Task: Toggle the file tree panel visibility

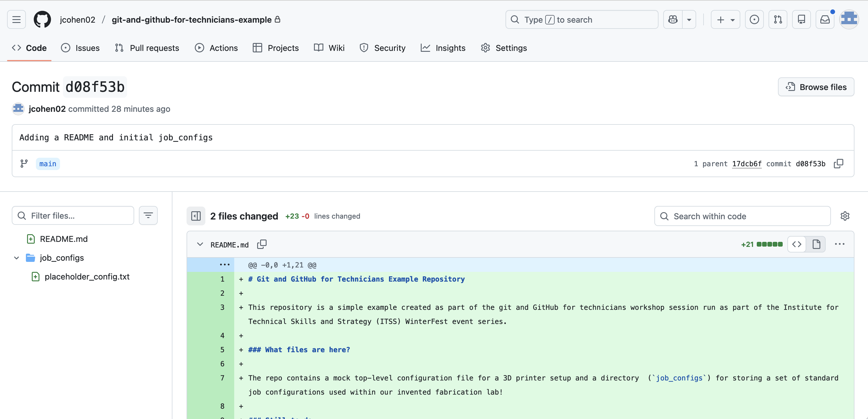Action: pyautogui.click(x=196, y=216)
